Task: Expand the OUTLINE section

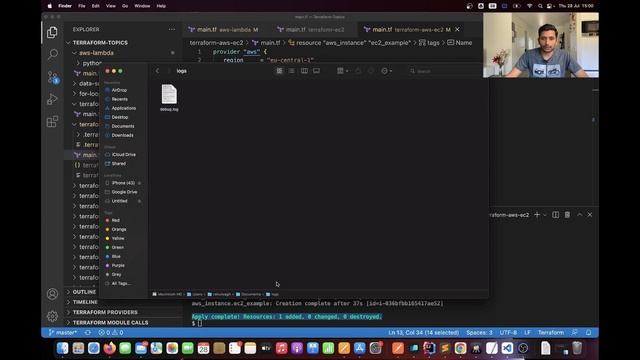Action: (84, 292)
